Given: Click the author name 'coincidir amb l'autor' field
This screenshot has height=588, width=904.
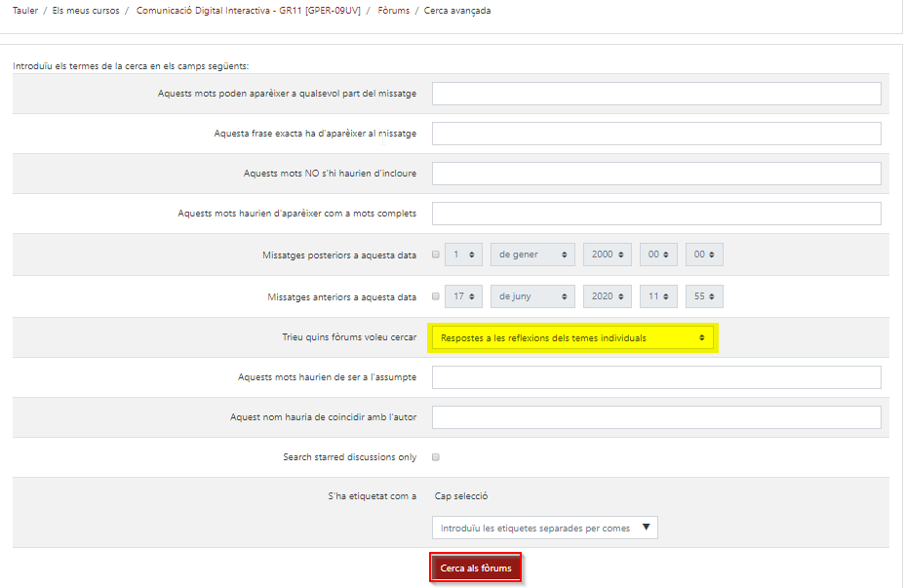Looking at the screenshot, I should click(656, 417).
